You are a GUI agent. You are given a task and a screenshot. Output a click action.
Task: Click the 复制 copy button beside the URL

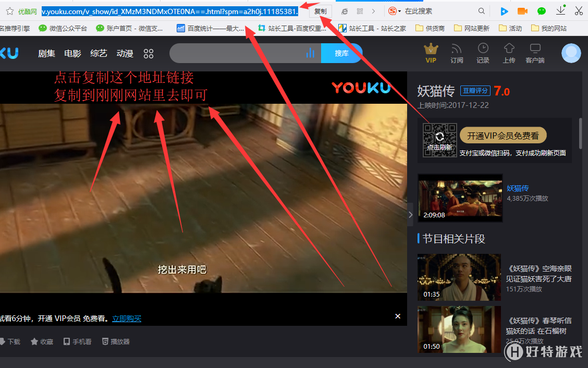tap(320, 11)
